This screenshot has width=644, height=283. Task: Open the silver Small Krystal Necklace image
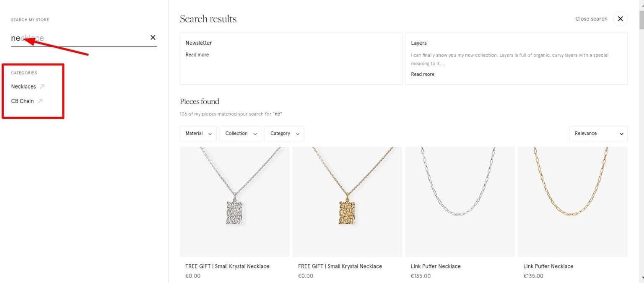234,201
